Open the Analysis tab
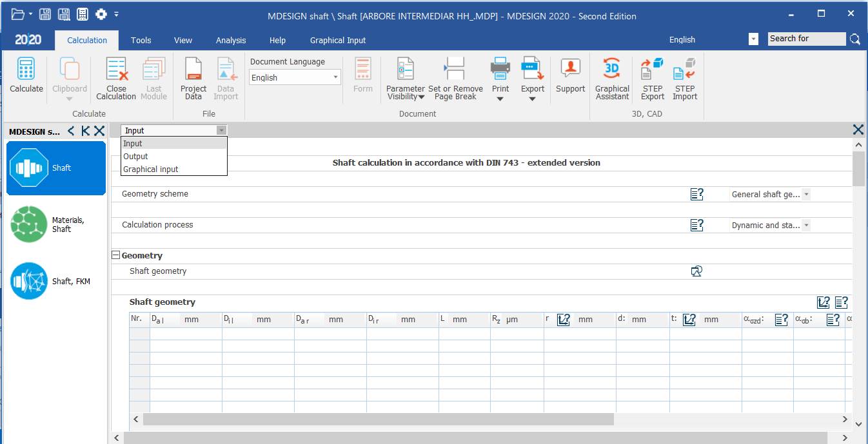 pos(231,40)
